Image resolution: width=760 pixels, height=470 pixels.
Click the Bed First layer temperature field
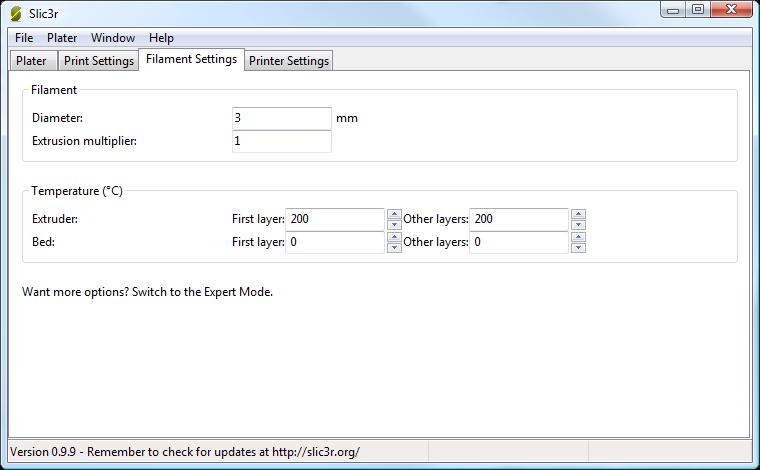point(335,242)
